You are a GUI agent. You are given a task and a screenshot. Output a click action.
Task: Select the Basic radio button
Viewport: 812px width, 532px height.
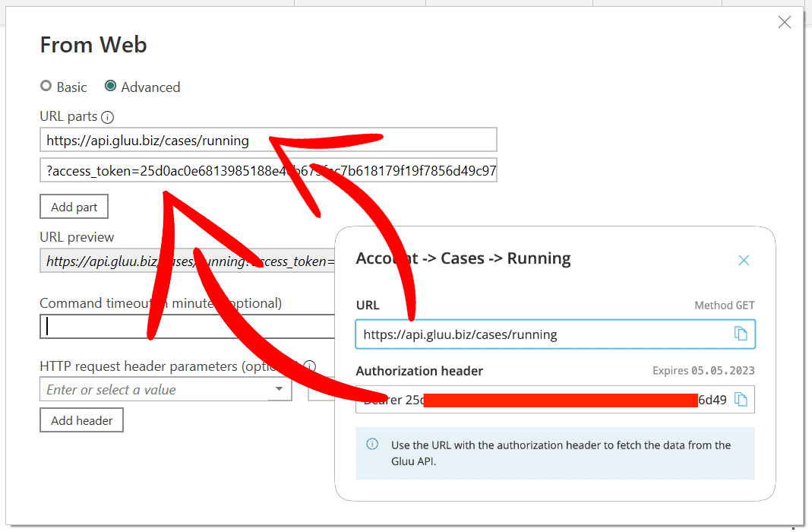pyautogui.click(x=46, y=87)
